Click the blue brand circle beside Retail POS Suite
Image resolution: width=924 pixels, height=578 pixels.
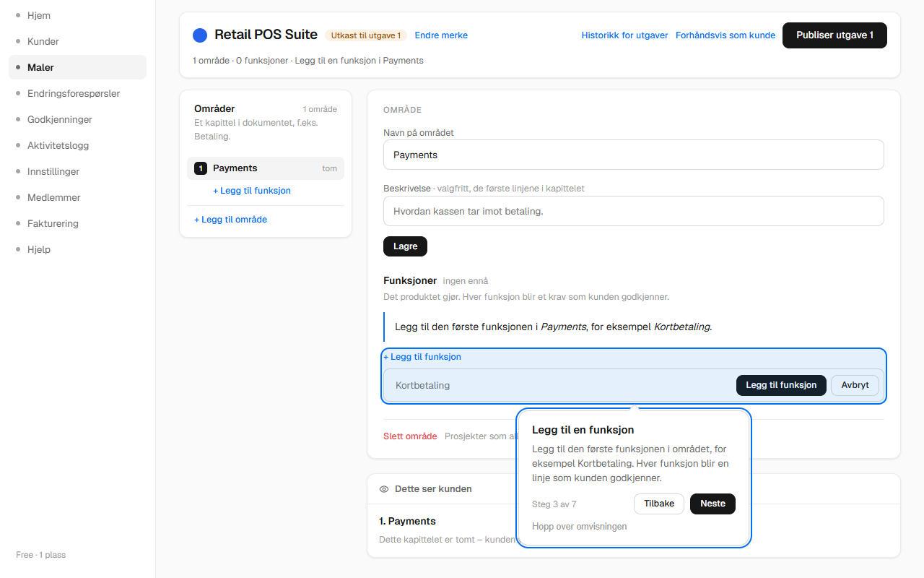[200, 35]
